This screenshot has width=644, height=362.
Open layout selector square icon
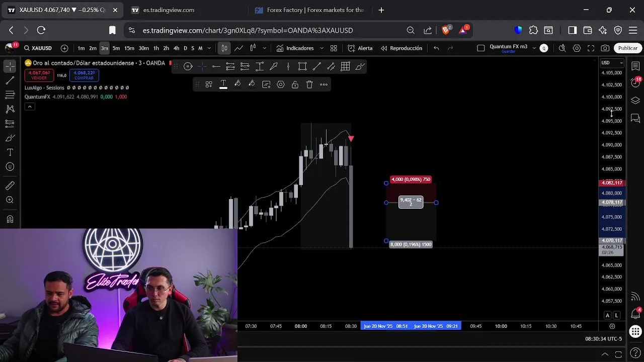pyautogui.click(x=480, y=48)
